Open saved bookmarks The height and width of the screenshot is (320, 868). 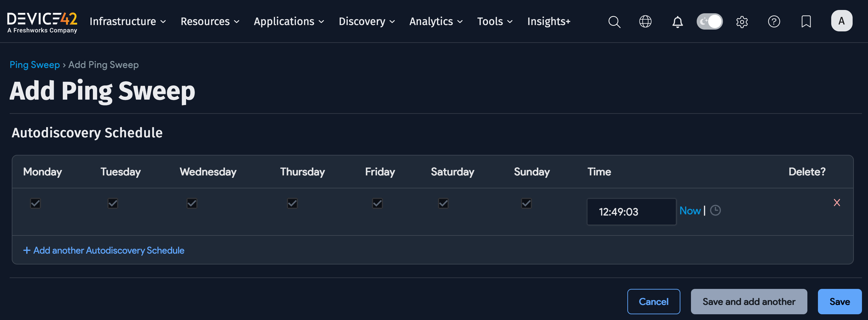pos(806,21)
